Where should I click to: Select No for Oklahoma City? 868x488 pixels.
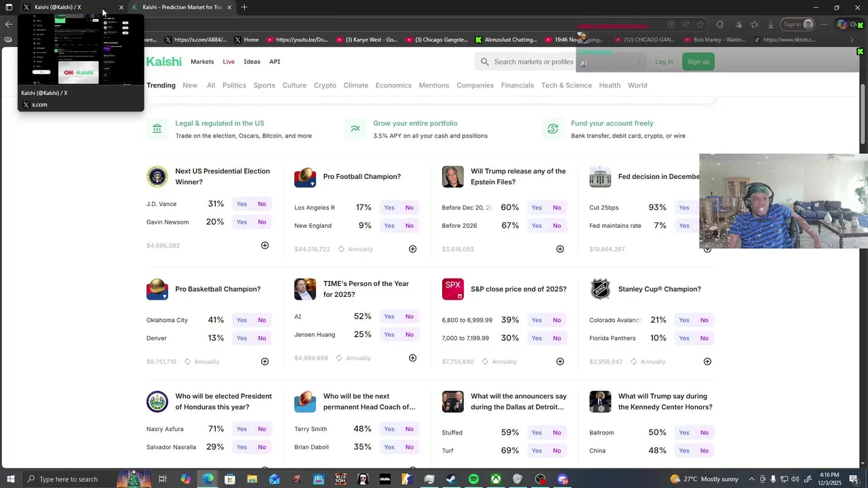coord(262,320)
